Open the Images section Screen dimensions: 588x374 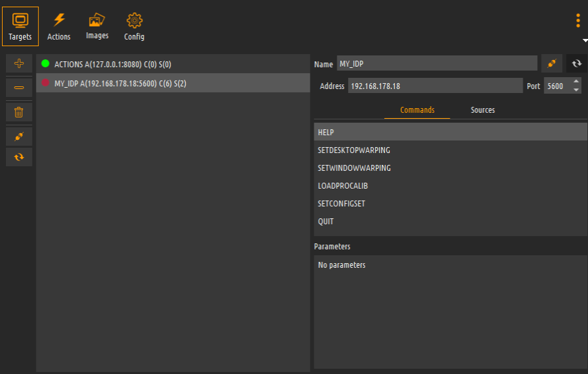tap(97, 26)
